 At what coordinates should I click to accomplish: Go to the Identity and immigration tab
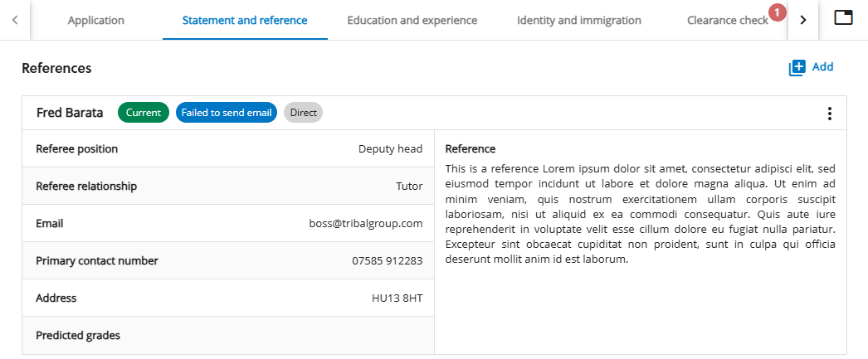(578, 20)
